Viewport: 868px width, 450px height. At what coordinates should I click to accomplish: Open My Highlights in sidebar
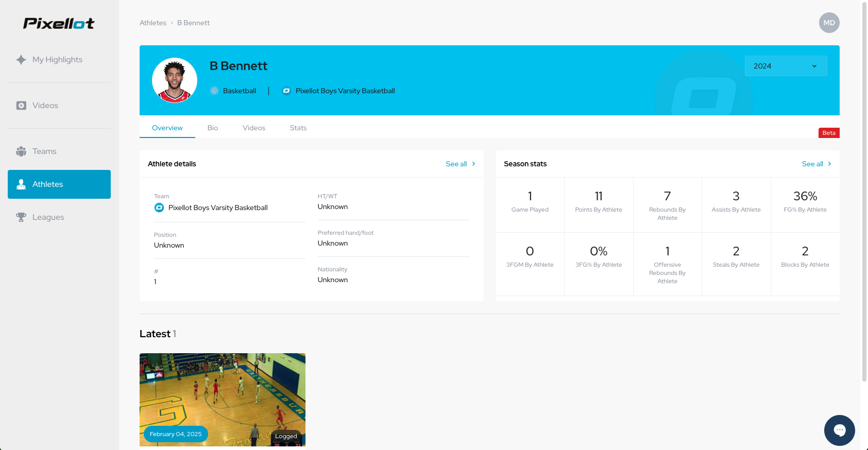pos(59,60)
